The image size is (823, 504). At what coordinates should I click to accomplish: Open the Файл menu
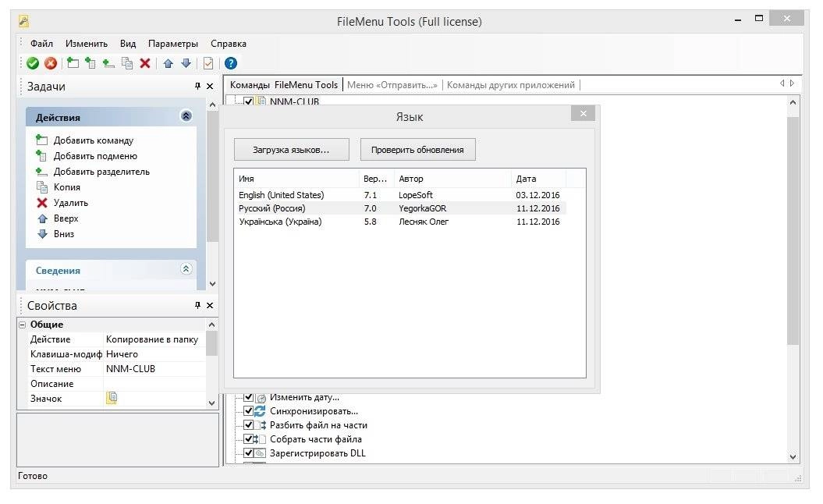pyautogui.click(x=41, y=44)
